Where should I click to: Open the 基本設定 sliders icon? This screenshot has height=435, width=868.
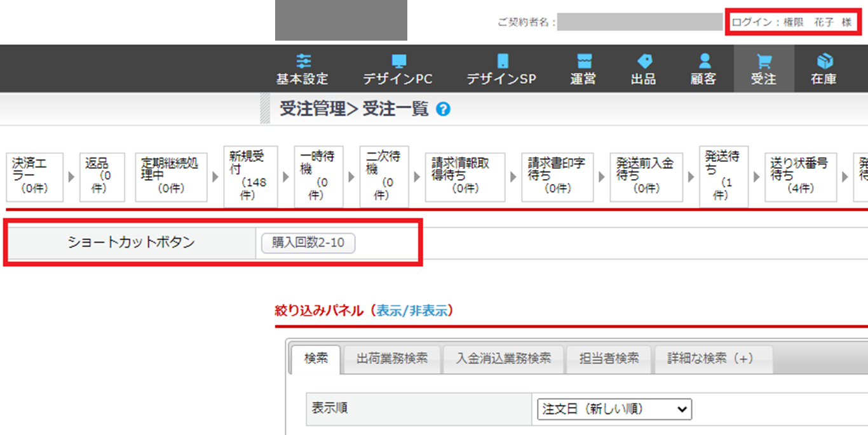coord(302,62)
